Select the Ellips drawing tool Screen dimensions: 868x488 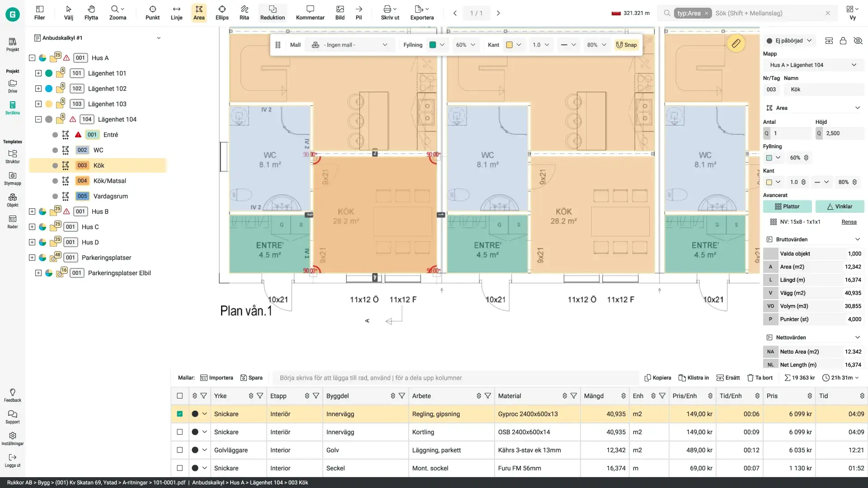pyautogui.click(x=222, y=13)
